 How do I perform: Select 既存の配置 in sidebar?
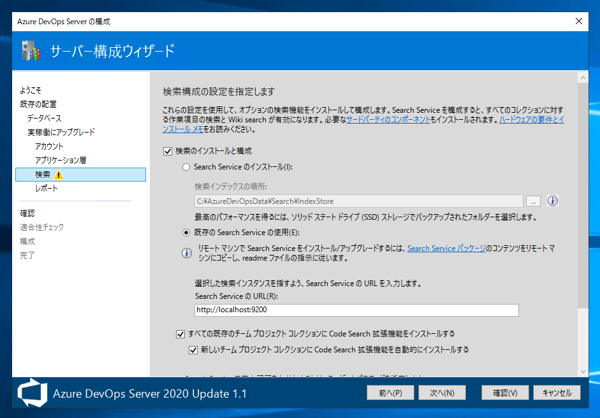[x=38, y=104]
